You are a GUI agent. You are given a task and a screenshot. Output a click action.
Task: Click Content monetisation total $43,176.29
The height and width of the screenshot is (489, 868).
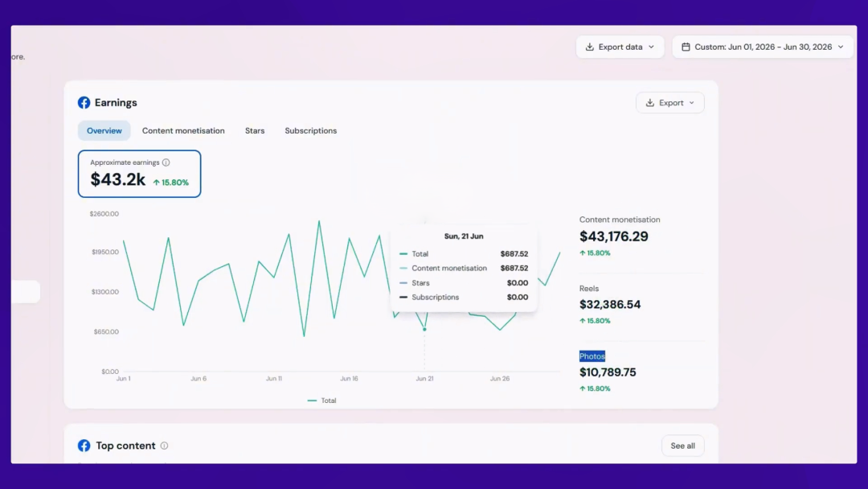(x=613, y=236)
